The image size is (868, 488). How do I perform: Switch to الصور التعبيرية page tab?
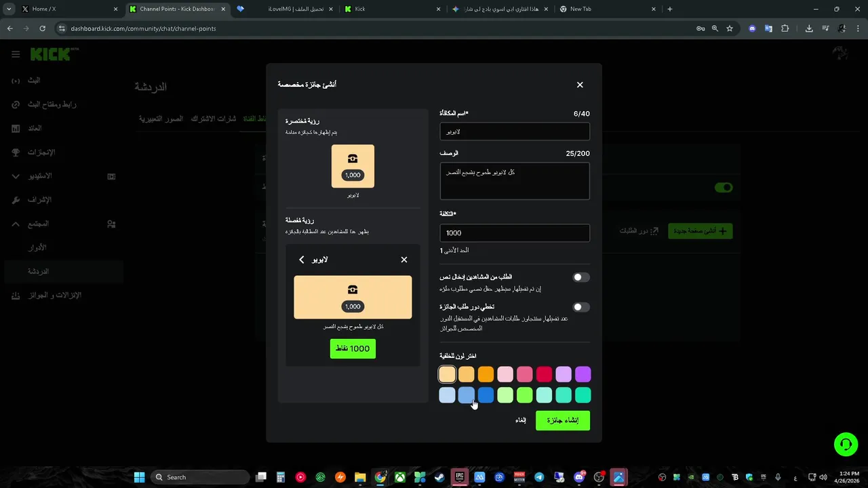click(161, 119)
